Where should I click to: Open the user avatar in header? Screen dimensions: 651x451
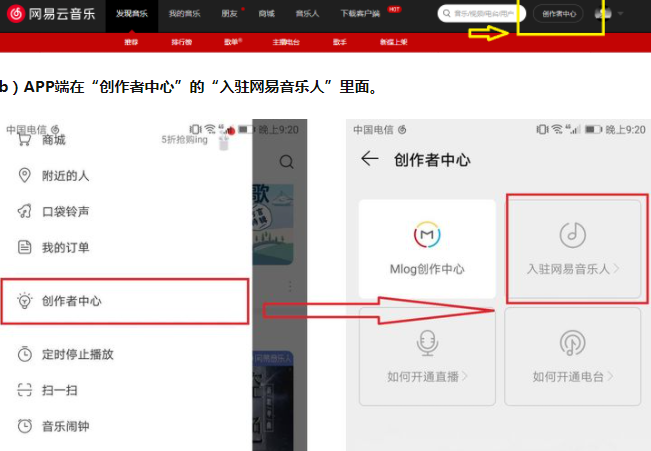(x=602, y=14)
